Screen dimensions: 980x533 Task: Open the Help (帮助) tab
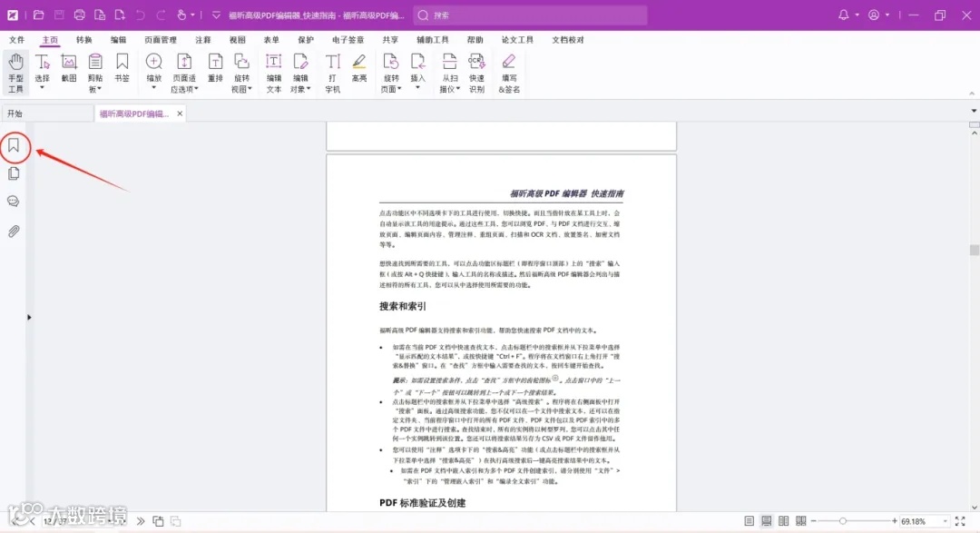(x=475, y=39)
